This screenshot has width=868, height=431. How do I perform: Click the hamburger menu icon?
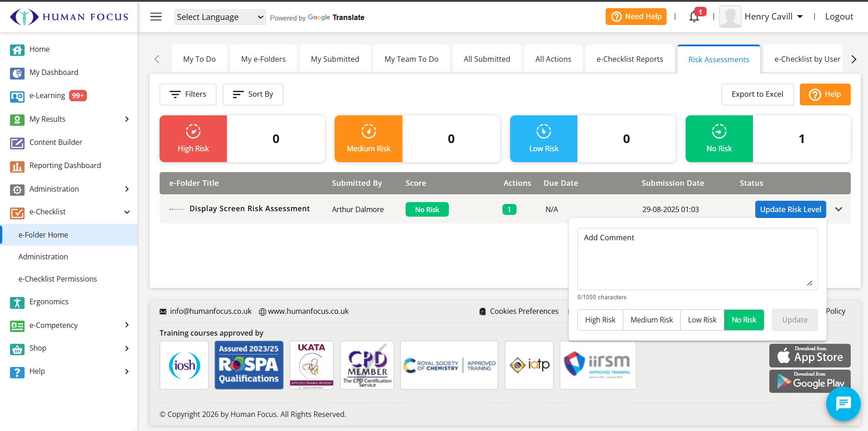click(156, 16)
